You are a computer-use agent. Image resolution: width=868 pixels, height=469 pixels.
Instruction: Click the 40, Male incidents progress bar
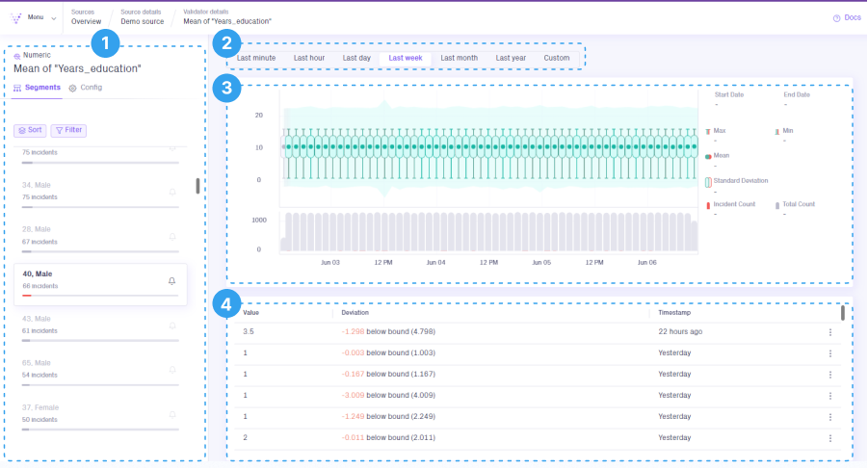click(x=100, y=296)
